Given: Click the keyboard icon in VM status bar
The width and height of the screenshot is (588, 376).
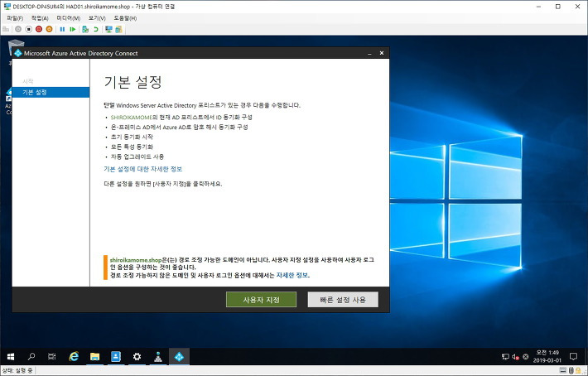Looking at the screenshot, I should point(563,371).
